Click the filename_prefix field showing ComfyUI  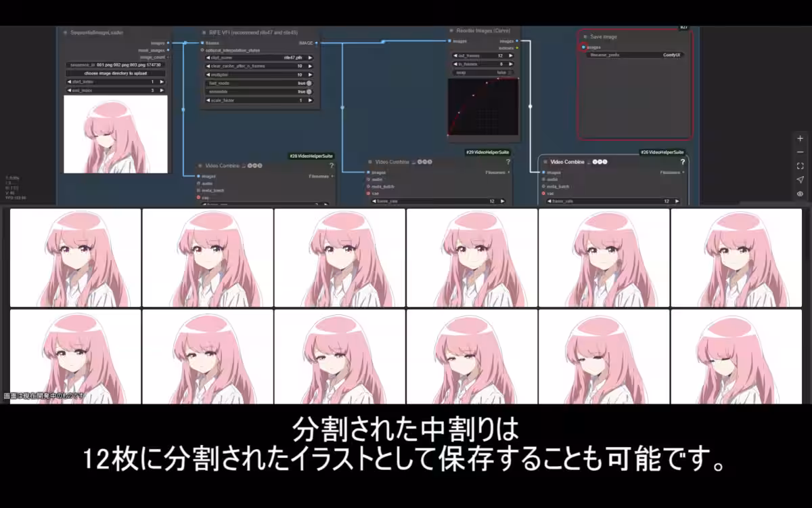(636, 55)
